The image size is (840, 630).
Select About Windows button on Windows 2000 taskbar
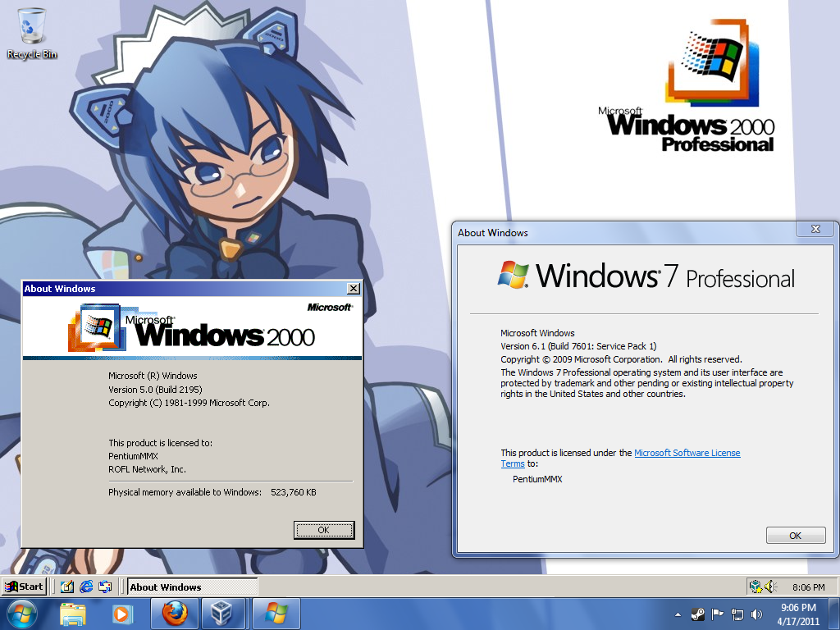coord(192,587)
